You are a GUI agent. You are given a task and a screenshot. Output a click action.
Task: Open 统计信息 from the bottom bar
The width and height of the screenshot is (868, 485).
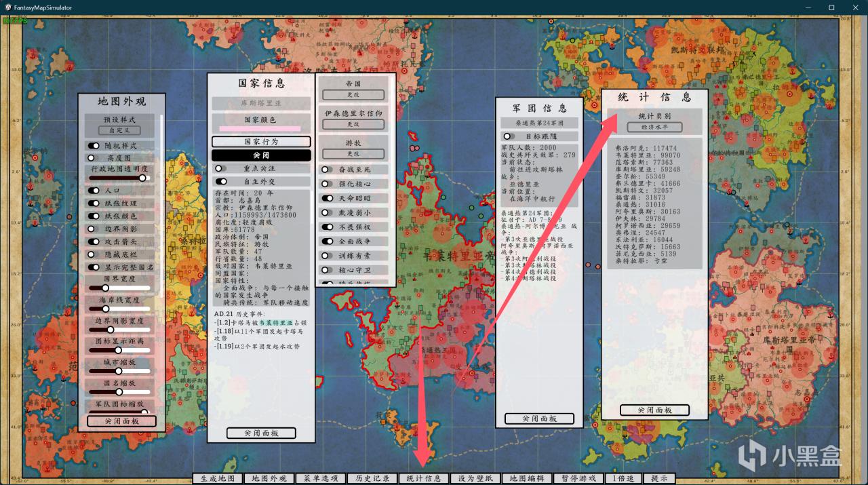coord(424,478)
